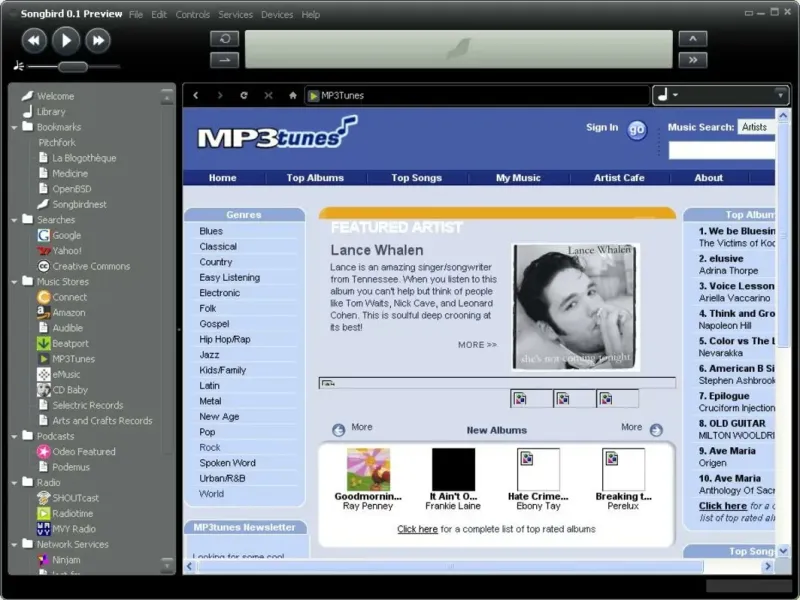This screenshot has width=800, height=600.
Task: Skip to the previous track
Action: pyautogui.click(x=34, y=40)
